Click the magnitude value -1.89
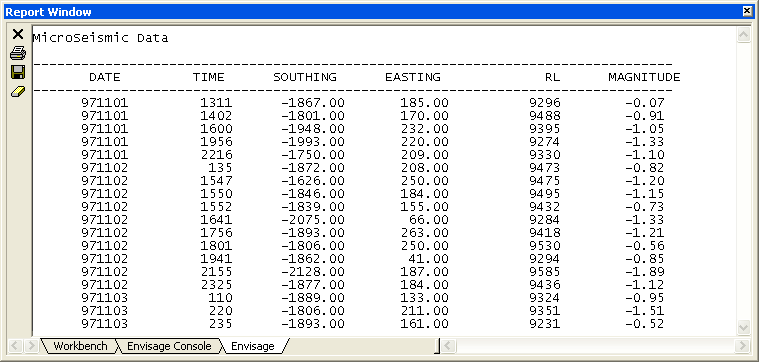759x362 pixels. coord(644,272)
